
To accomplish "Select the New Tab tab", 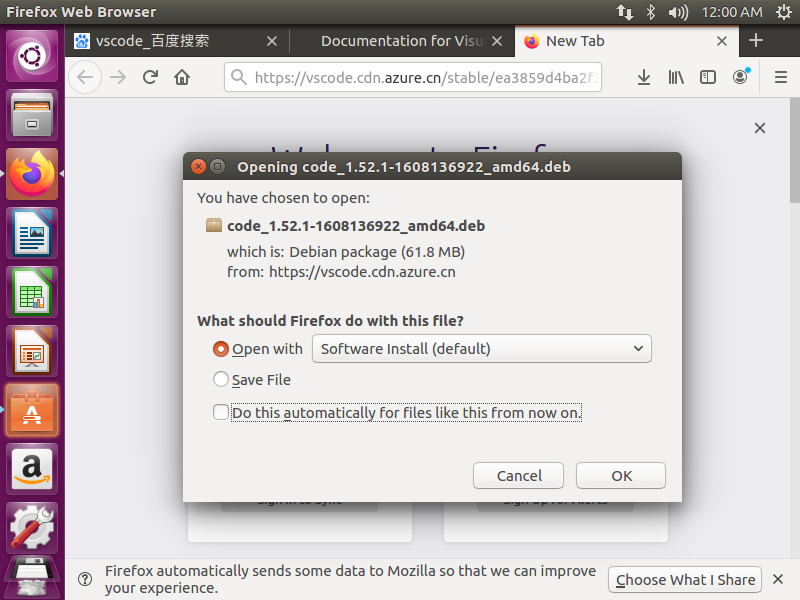I will click(x=626, y=41).
